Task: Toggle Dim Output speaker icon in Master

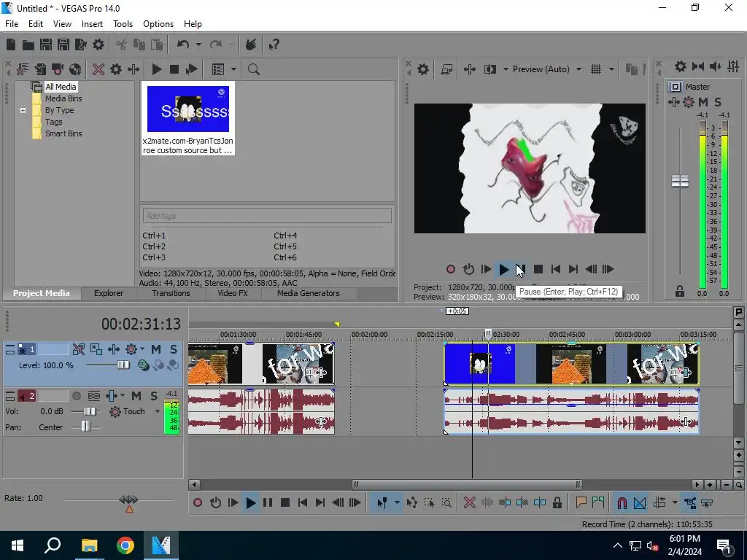Action: coord(715,66)
